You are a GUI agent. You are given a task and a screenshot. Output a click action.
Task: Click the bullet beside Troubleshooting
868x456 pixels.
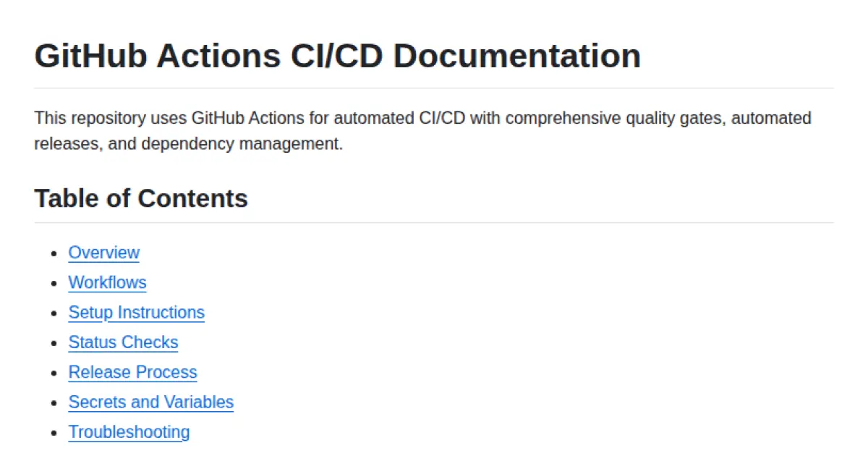tap(53, 433)
